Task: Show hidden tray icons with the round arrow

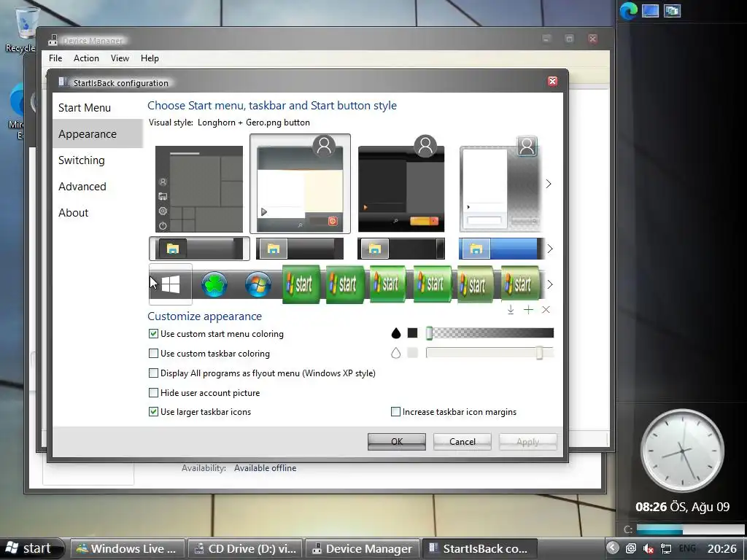Action: point(613,548)
